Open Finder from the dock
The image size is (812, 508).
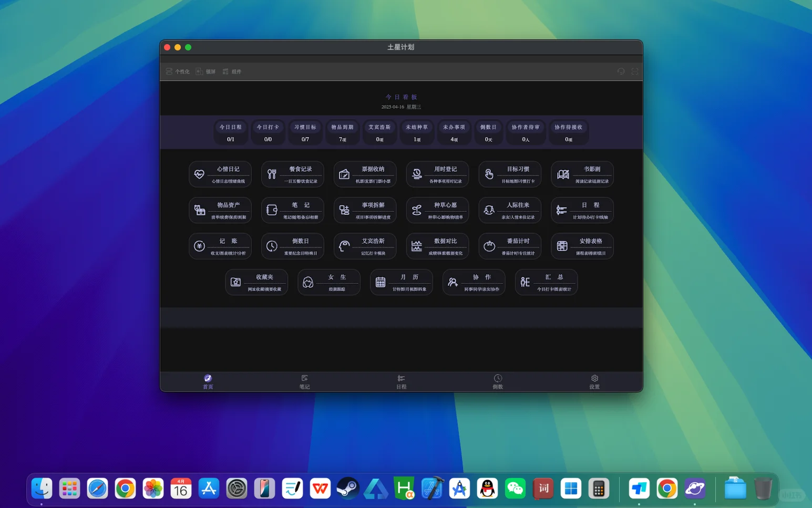(x=42, y=489)
